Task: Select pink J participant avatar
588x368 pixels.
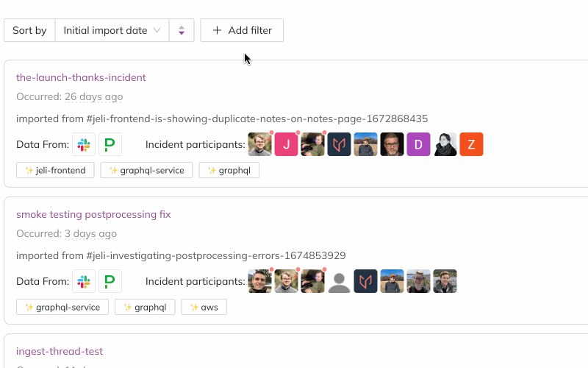Action: tap(286, 144)
